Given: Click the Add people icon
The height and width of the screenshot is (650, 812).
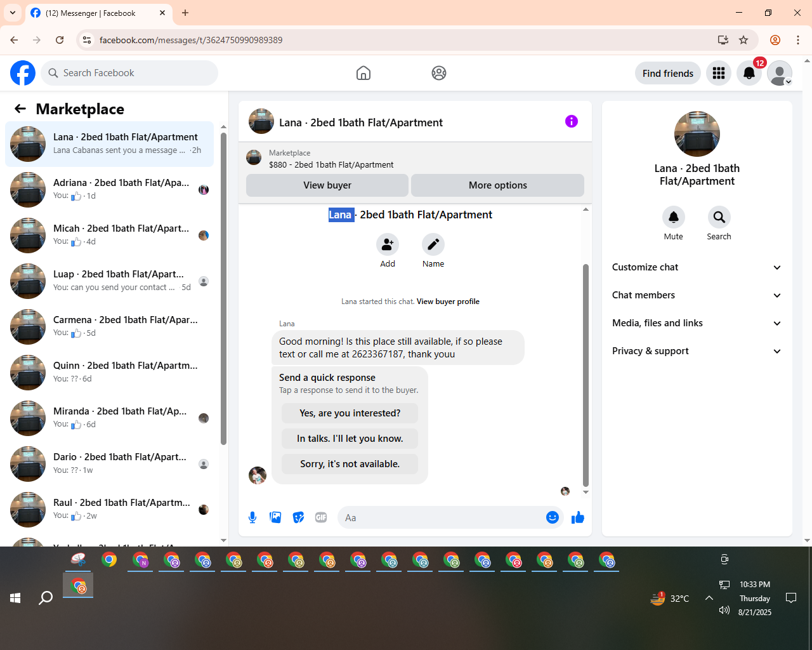Looking at the screenshot, I should [388, 244].
